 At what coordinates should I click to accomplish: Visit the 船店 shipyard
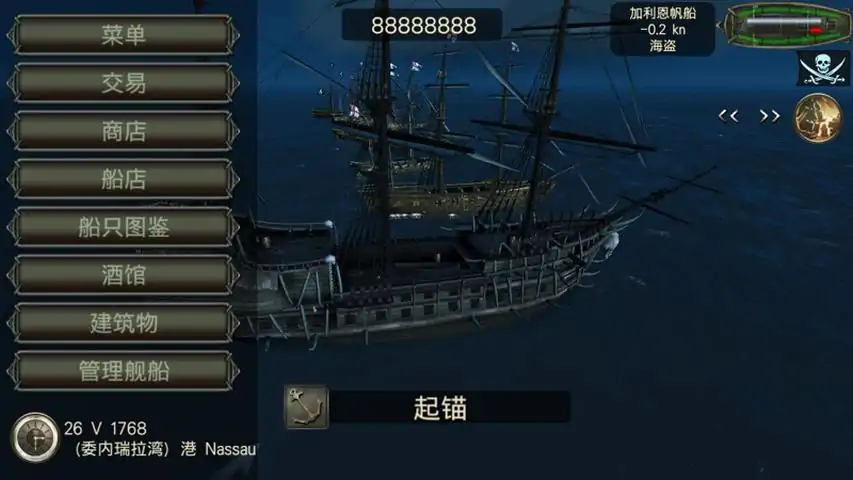[123, 179]
